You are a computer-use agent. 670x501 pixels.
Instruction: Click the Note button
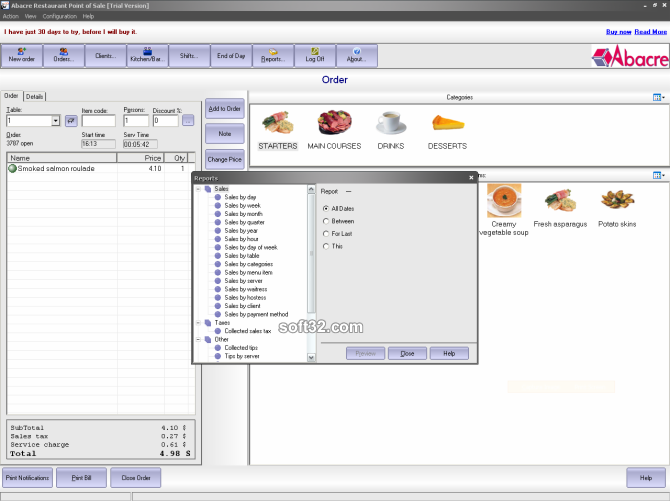(x=225, y=134)
